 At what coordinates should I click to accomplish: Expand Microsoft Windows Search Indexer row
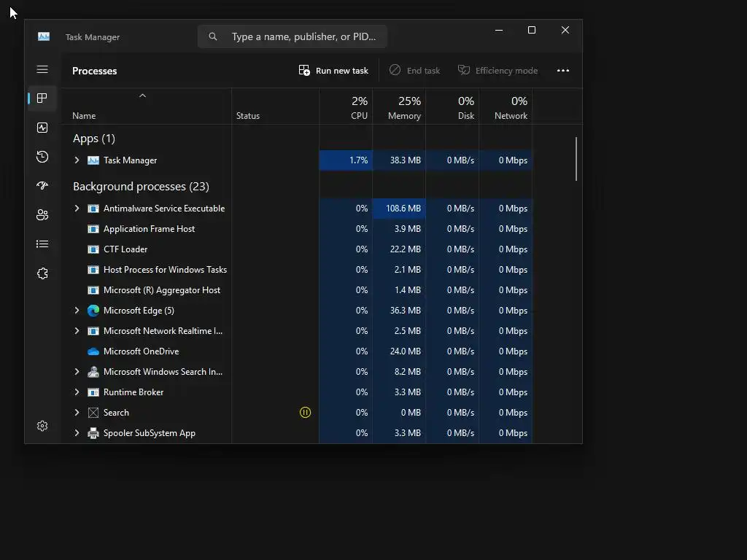[77, 371]
